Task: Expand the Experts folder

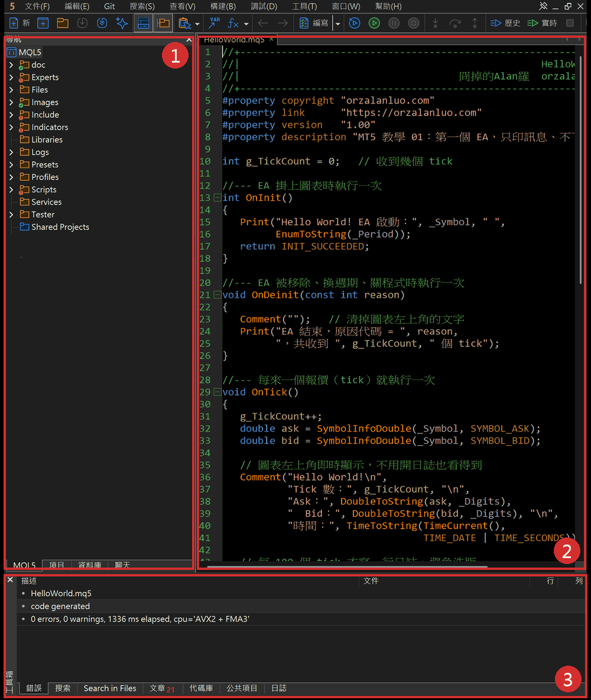Action: (x=11, y=77)
